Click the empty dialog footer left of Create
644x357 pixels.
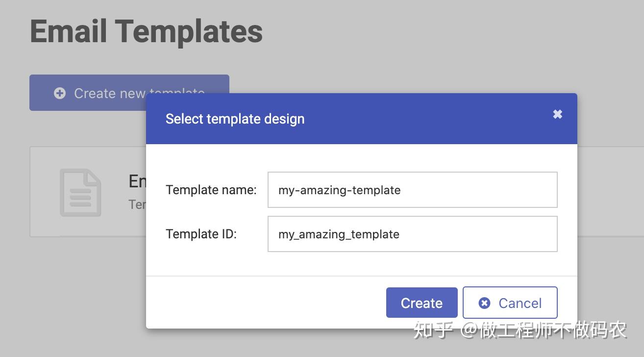[265, 303]
